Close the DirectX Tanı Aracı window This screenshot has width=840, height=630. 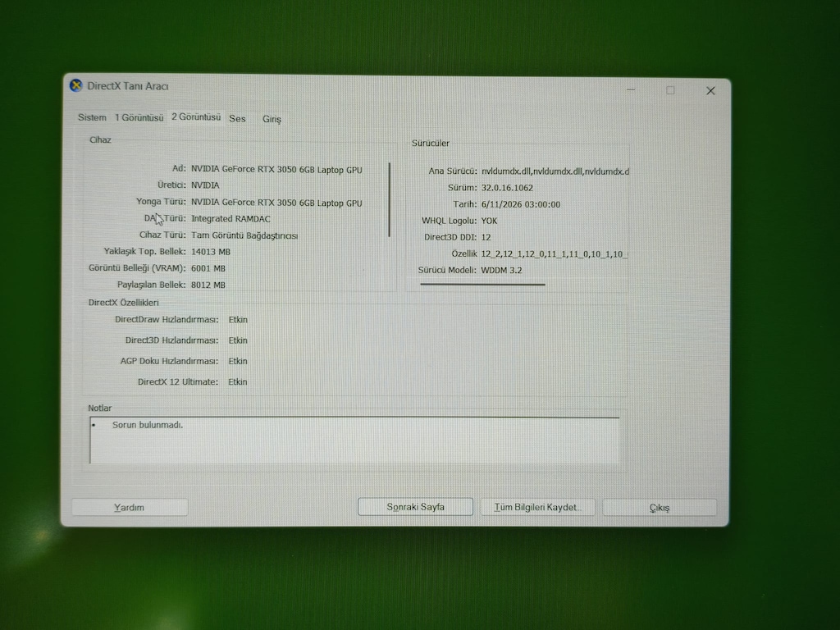click(710, 91)
